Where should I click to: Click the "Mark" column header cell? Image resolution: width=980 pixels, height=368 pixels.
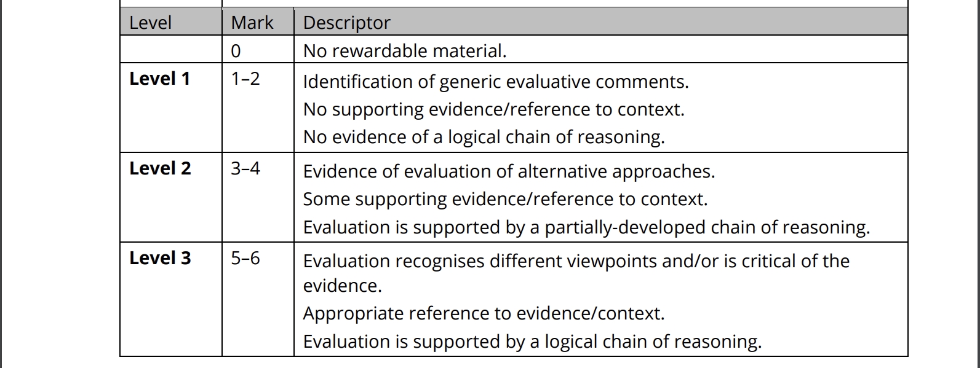coord(252,23)
